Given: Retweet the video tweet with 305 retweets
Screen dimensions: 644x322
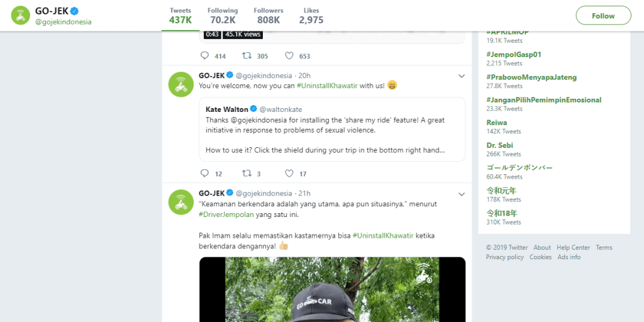Looking at the screenshot, I should point(247,56).
